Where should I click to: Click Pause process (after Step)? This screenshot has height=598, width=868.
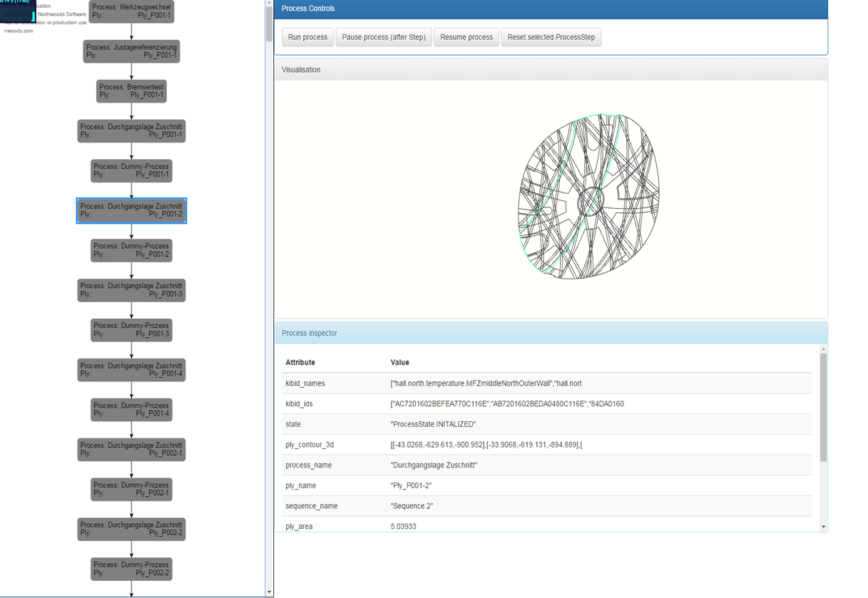(384, 36)
